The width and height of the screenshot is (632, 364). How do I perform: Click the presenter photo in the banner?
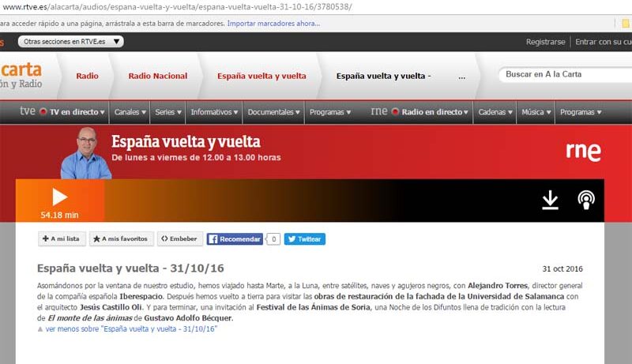(85, 153)
